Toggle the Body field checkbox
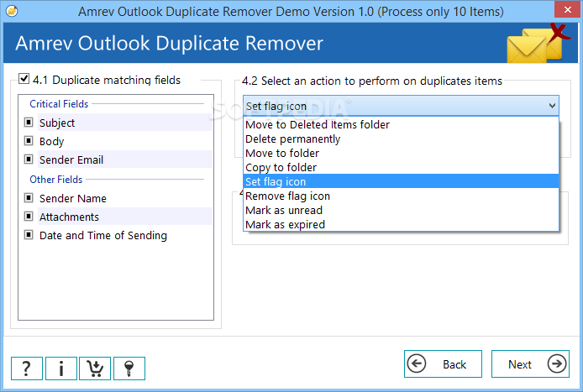The height and width of the screenshot is (392, 583). 29,141
